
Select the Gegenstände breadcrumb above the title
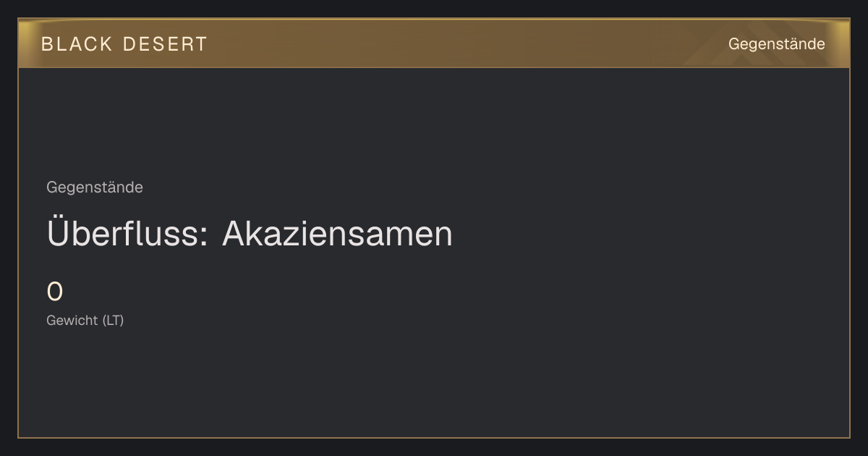pyautogui.click(x=95, y=187)
